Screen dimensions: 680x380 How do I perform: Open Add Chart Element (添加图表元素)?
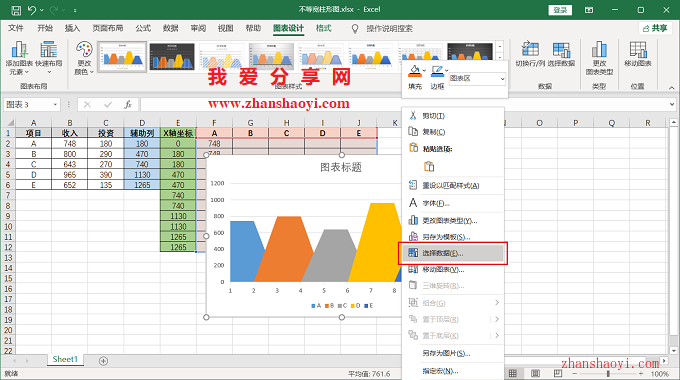tap(19, 58)
